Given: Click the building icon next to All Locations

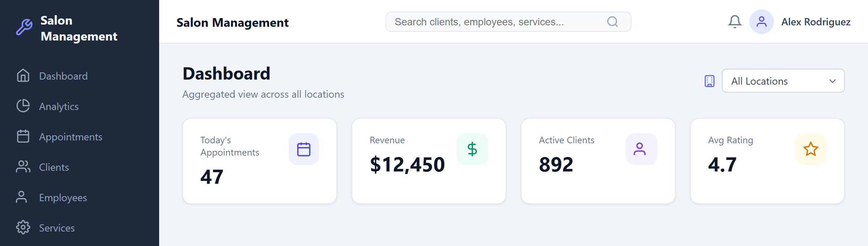Looking at the screenshot, I should (709, 81).
